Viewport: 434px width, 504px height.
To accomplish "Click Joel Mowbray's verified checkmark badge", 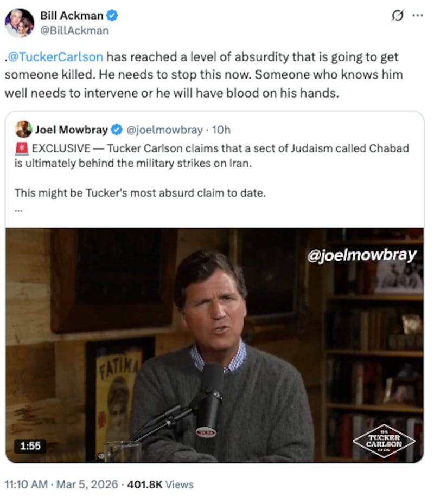I will click(117, 130).
